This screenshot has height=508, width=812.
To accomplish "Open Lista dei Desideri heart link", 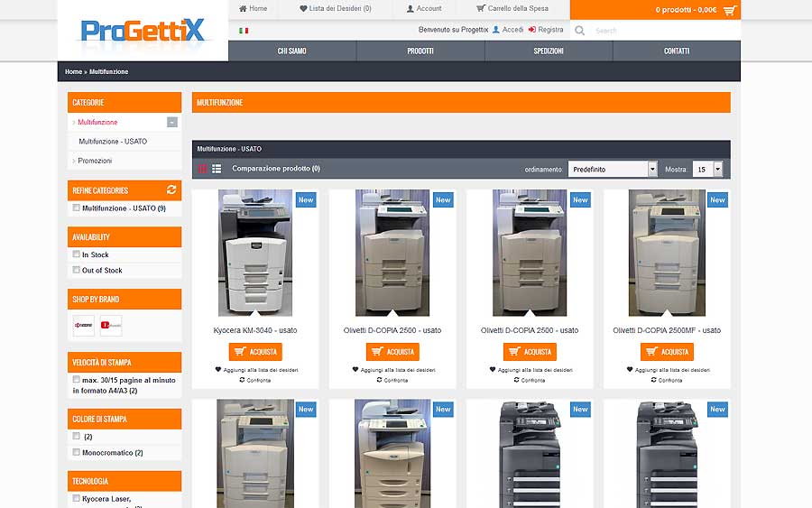I will click(x=336, y=8).
